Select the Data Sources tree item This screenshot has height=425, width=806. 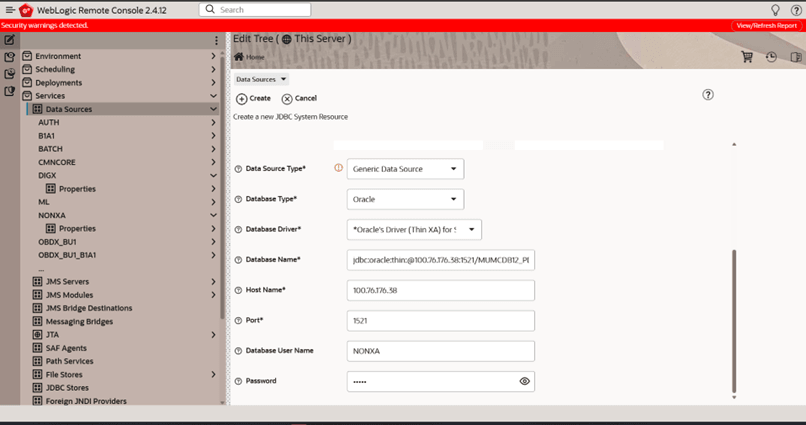click(x=122, y=109)
